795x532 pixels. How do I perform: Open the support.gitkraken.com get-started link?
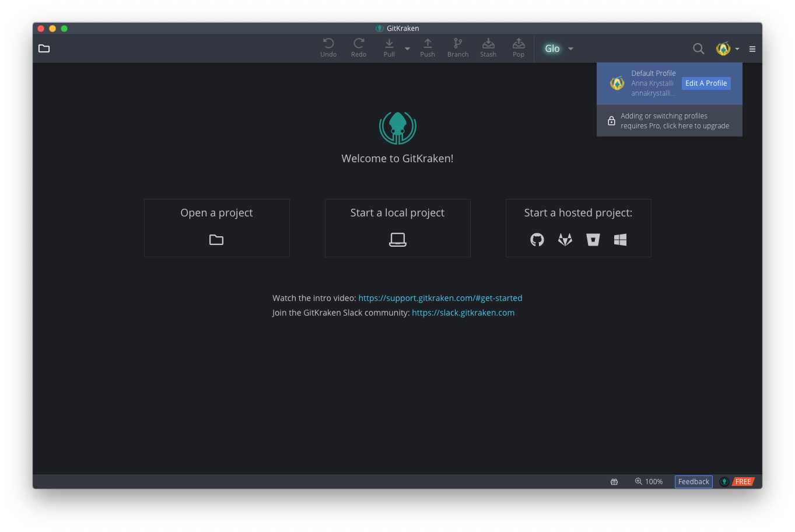coord(440,298)
